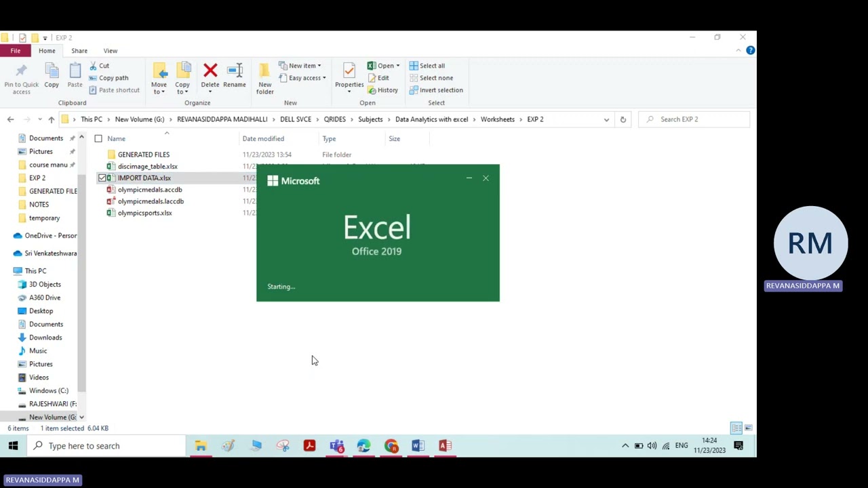Click 'Worksheets' breadcrumb in address bar
The width and height of the screenshot is (868, 488).
click(x=498, y=119)
